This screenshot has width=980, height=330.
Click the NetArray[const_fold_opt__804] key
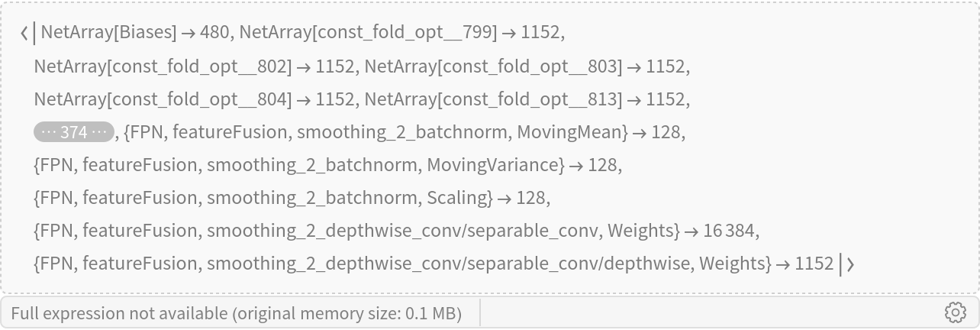[x=163, y=99]
